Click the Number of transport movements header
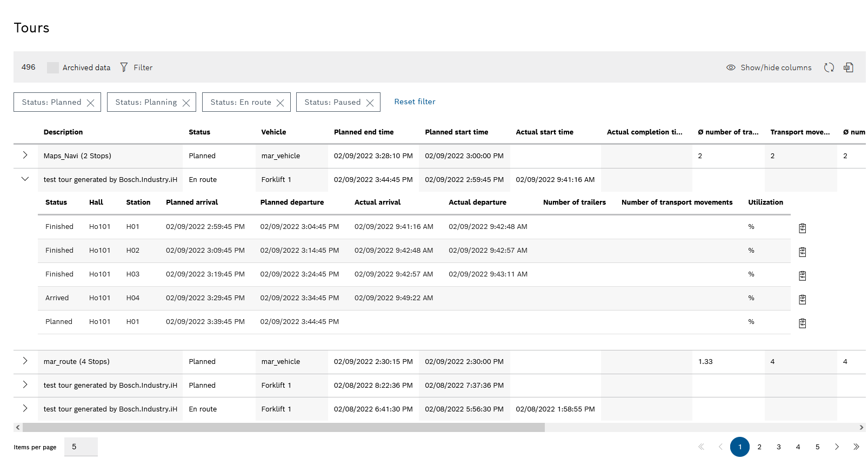Screen dimensions: 868x459 677,202
